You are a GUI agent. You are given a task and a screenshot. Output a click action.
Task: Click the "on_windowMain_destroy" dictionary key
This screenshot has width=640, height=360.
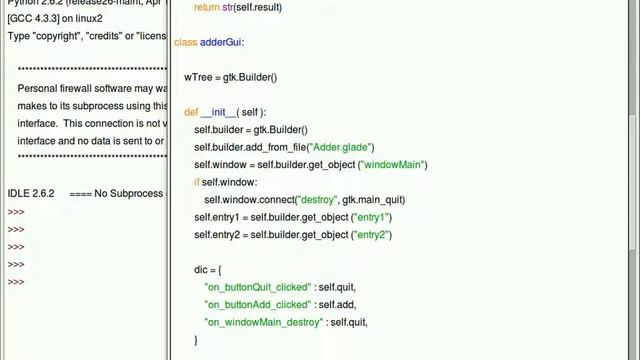point(264,322)
